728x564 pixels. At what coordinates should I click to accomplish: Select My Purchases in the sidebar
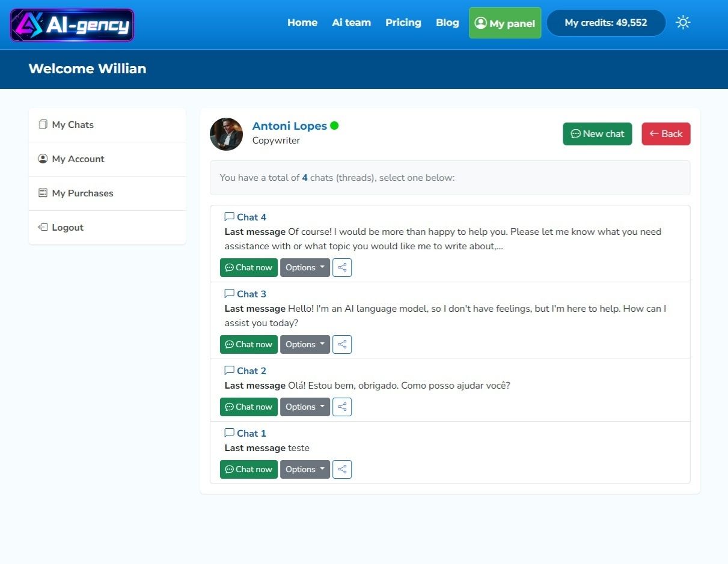point(82,193)
